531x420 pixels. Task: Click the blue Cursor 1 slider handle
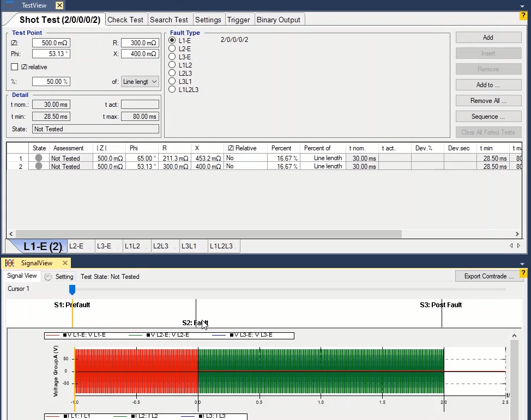pyautogui.click(x=72, y=290)
